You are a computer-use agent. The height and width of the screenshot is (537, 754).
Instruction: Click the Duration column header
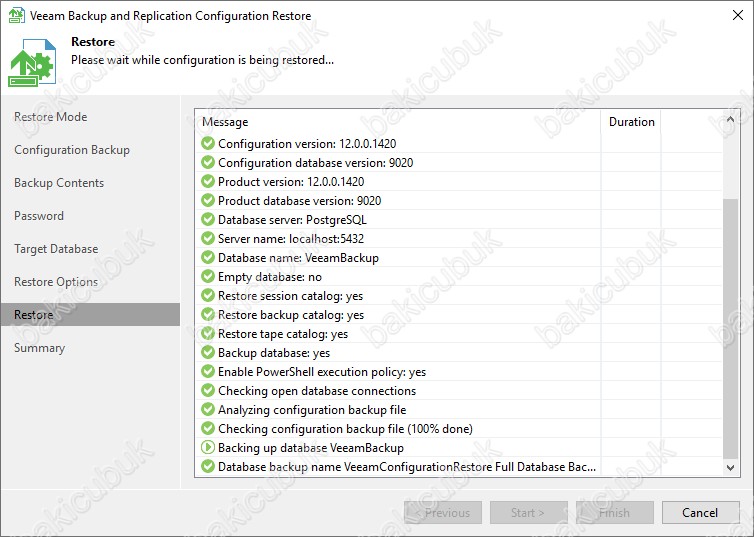click(631, 122)
